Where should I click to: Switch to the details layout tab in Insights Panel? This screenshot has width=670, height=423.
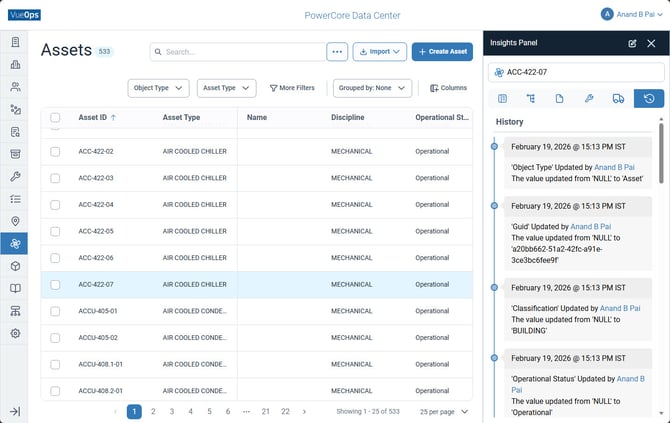point(502,99)
